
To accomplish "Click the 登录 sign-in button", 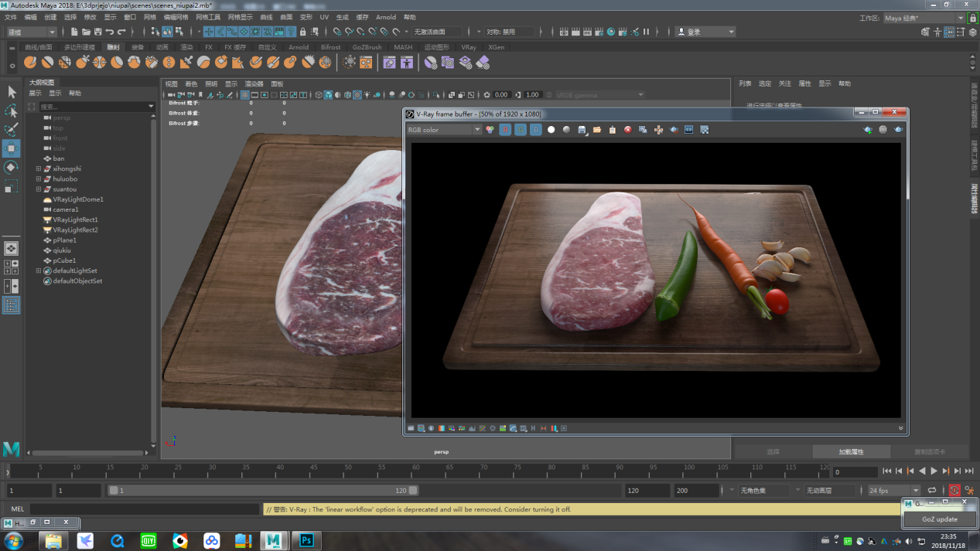I will [705, 32].
